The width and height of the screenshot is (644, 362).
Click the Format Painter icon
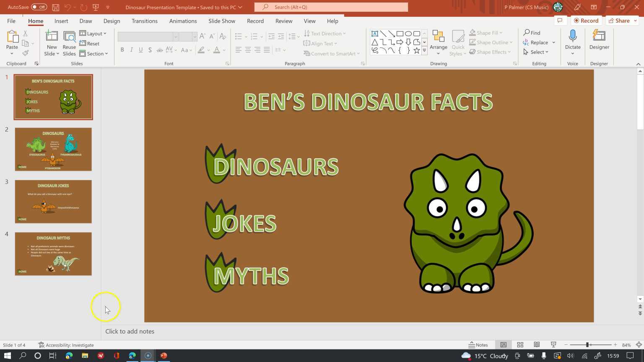[25, 52]
